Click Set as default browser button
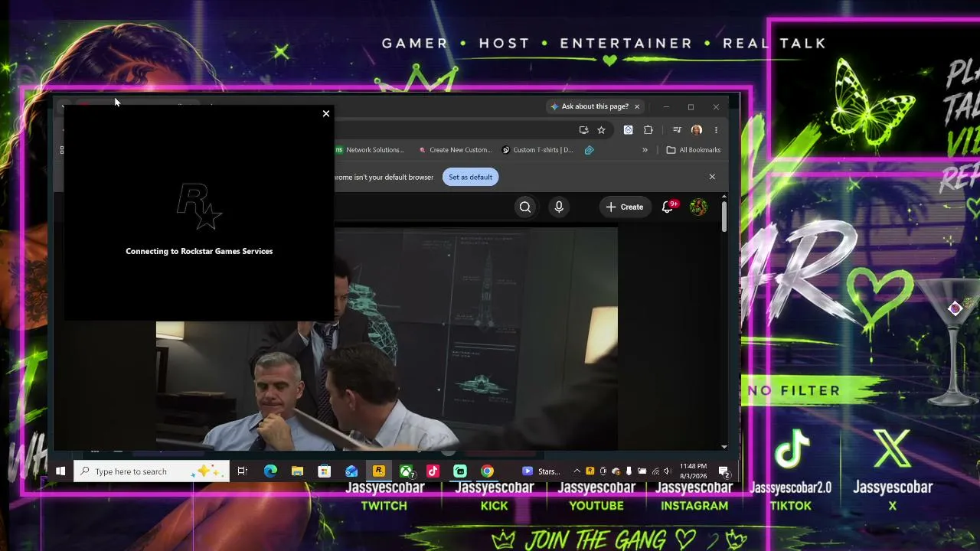Viewport: 980px width, 551px height. [470, 177]
